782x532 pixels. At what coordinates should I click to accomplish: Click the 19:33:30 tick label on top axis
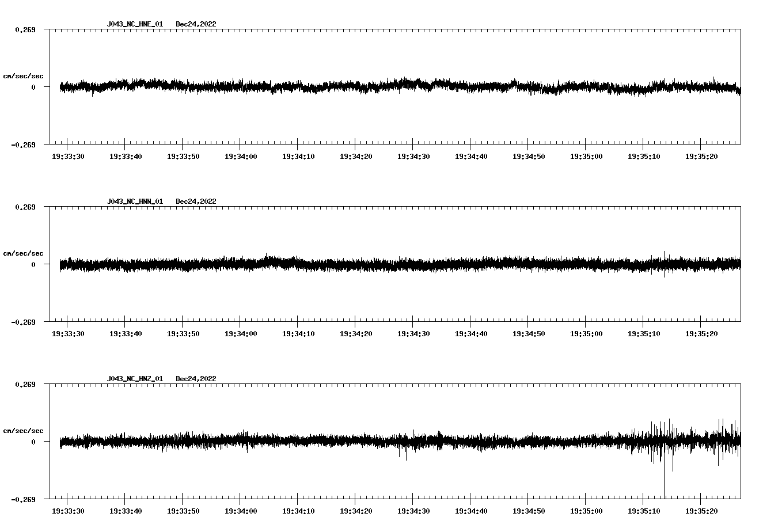coord(69,155)
